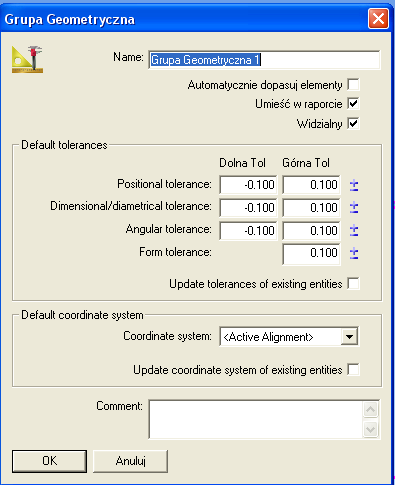Click the Geometric Group caliper icon
This screenshot has width=395, height=485.
coord(27,59)
